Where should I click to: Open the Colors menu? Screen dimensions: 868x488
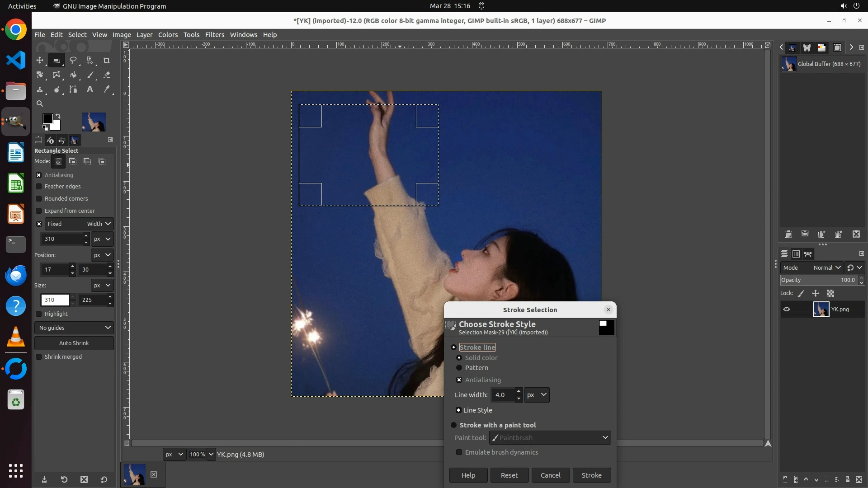[x=168, y=35]
